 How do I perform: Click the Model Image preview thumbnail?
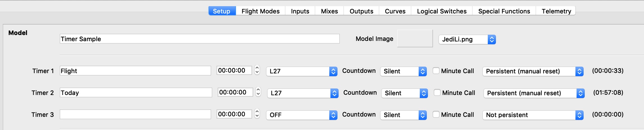(415, 39)
